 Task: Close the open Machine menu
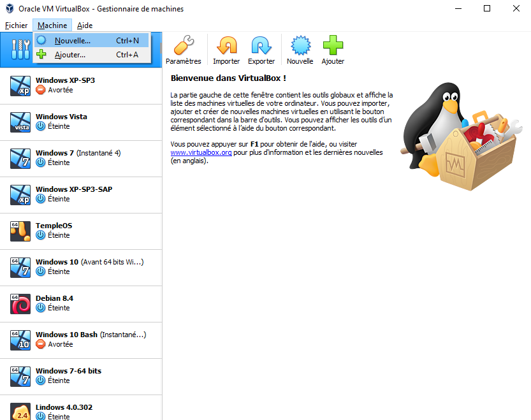point(52,25)
